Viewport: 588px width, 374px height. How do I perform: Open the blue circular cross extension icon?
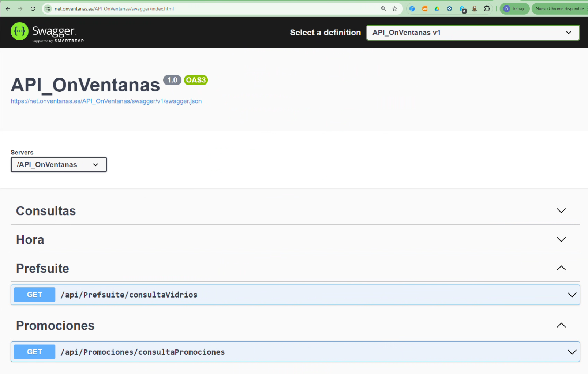click(449, 8)
